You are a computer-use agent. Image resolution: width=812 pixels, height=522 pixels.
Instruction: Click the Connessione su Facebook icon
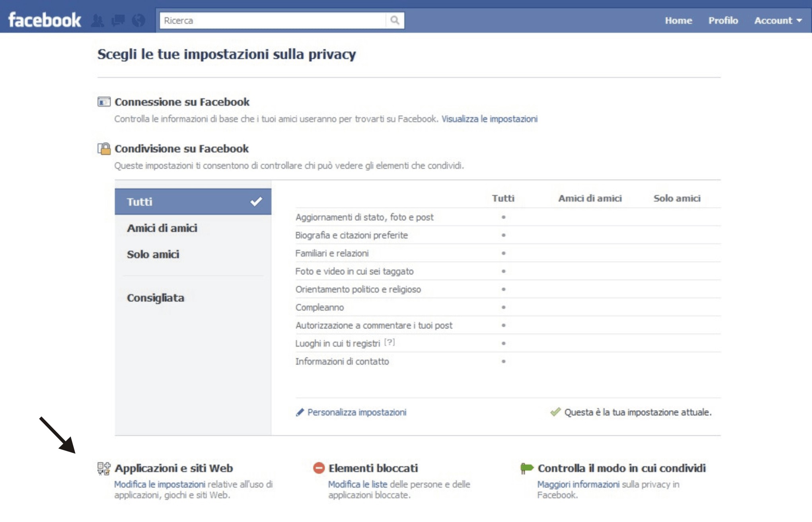click(x=104, y=102)
